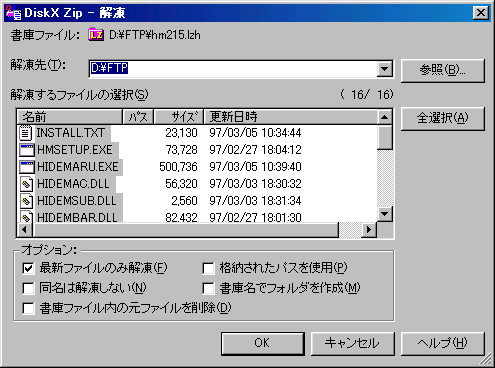Open the 解凍先 destination dropdown arrow

pos(385,69)
